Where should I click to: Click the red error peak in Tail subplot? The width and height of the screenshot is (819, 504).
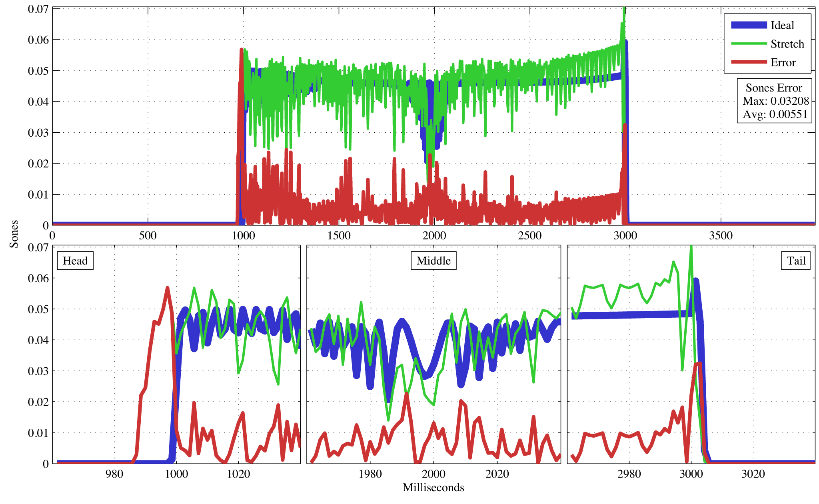[x=698, y=364]
